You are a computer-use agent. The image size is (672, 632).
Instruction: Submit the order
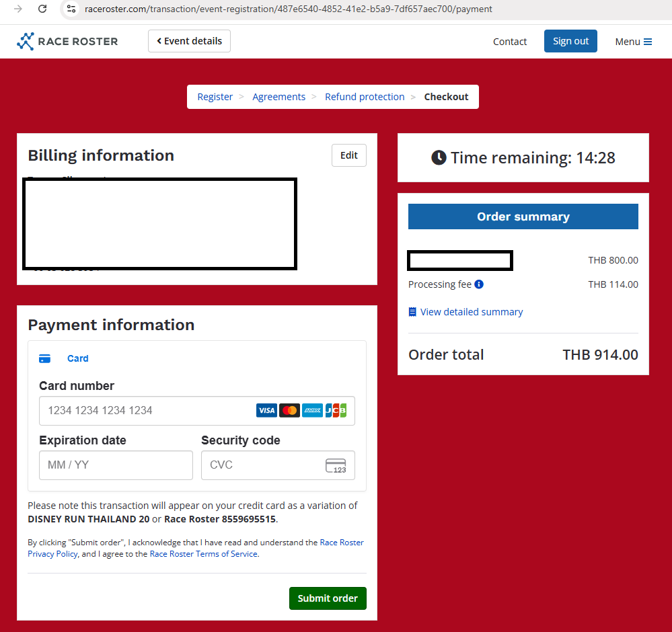click(328, 598)
